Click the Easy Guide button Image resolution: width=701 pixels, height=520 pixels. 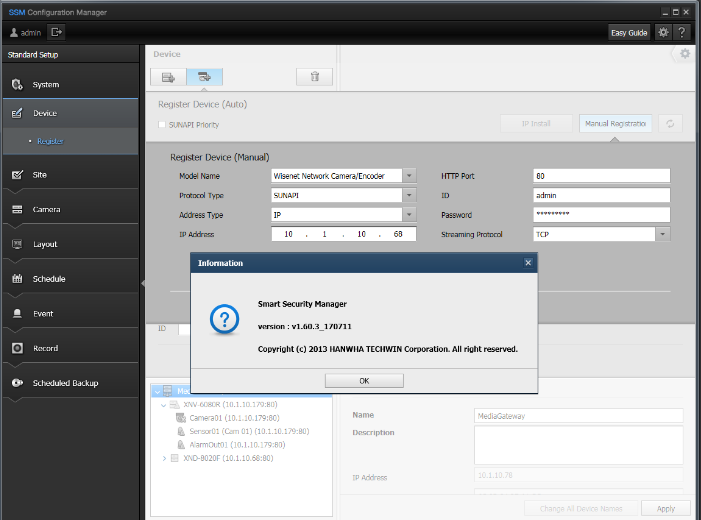[x=629, y=33]
